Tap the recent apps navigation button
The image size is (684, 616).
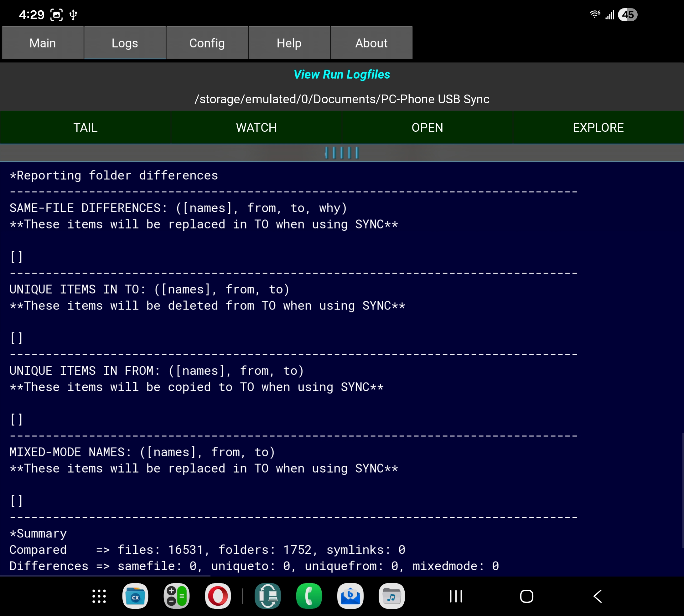[x=456, y=596]
